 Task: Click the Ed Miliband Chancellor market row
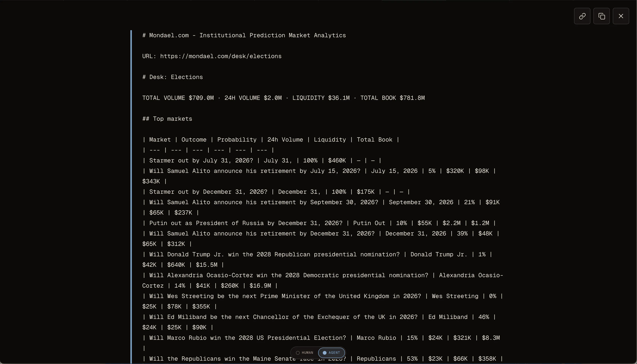click(319, 322)
